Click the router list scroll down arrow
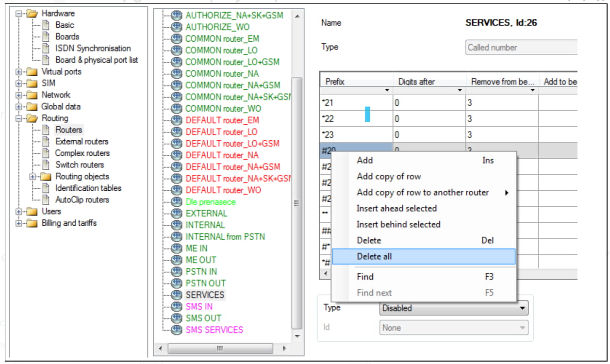This screenshot has width=610, height=364. click(x=297, y=336)
